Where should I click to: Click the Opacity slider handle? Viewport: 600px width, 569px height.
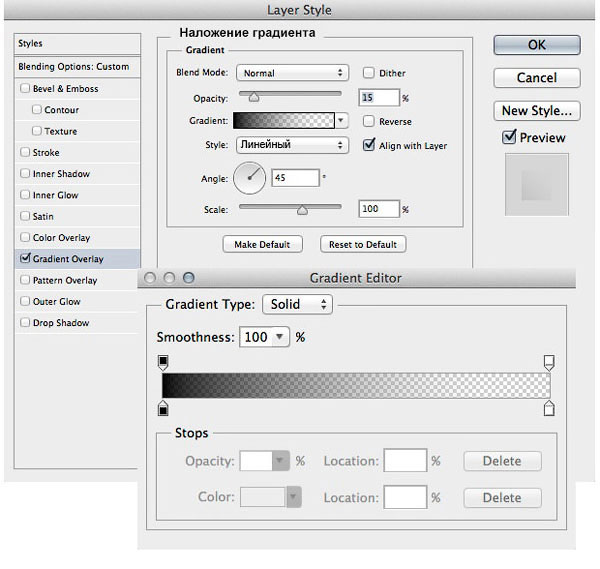click(254, 98)
